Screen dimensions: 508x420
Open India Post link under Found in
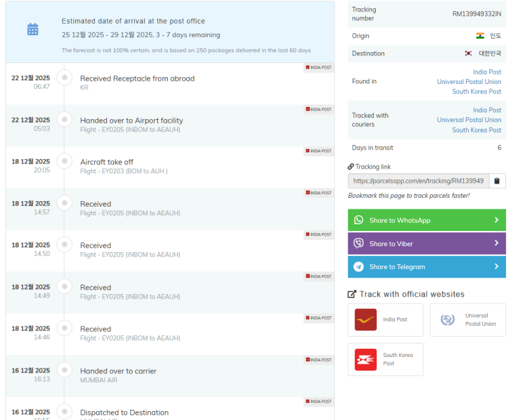point(486,72)
